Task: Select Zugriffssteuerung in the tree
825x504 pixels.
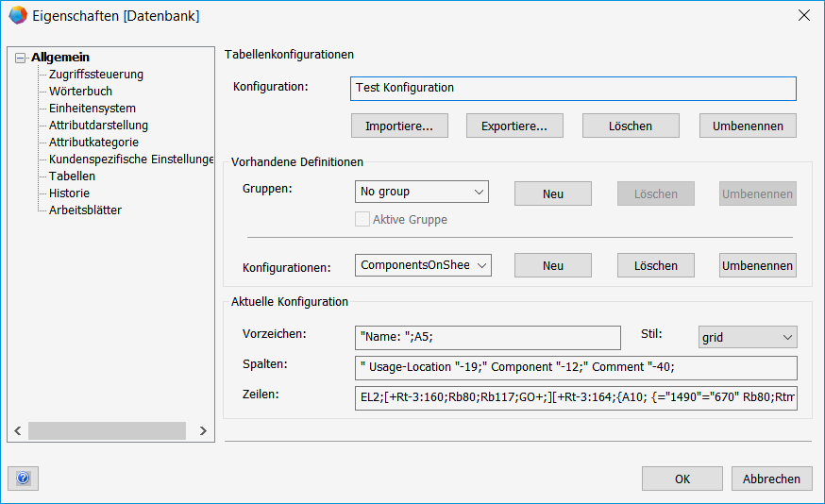Action: (96, 75)
